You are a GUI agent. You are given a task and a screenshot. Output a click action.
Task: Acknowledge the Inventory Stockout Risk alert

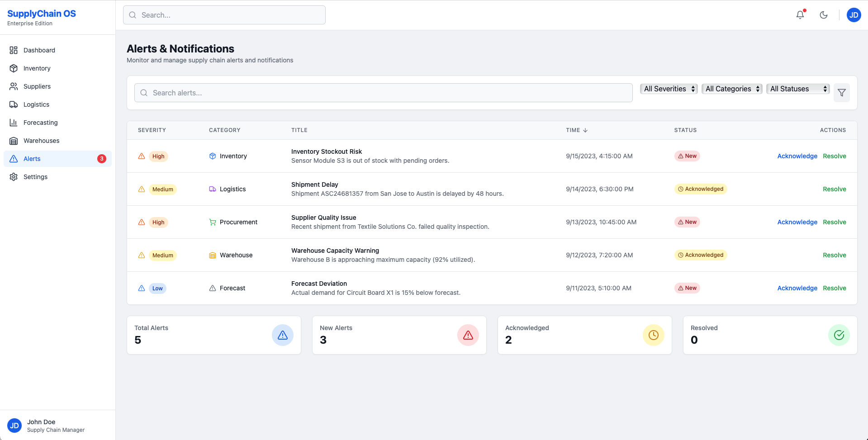tap(797, 156)
